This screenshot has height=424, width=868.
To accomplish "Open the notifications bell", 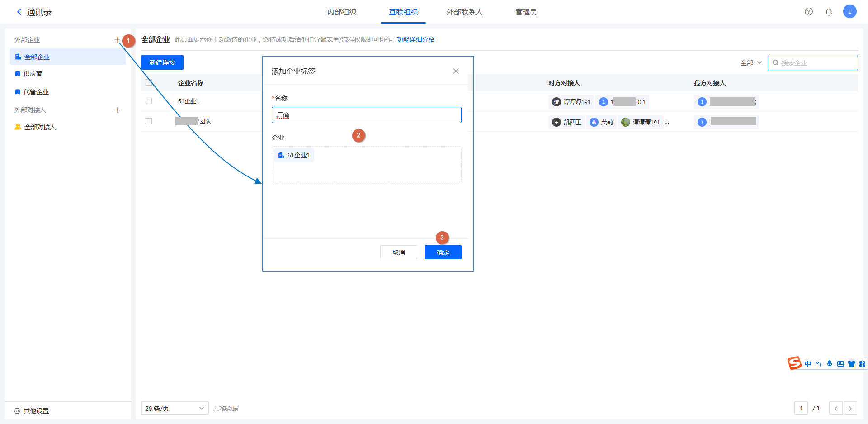I will [829, 12].
